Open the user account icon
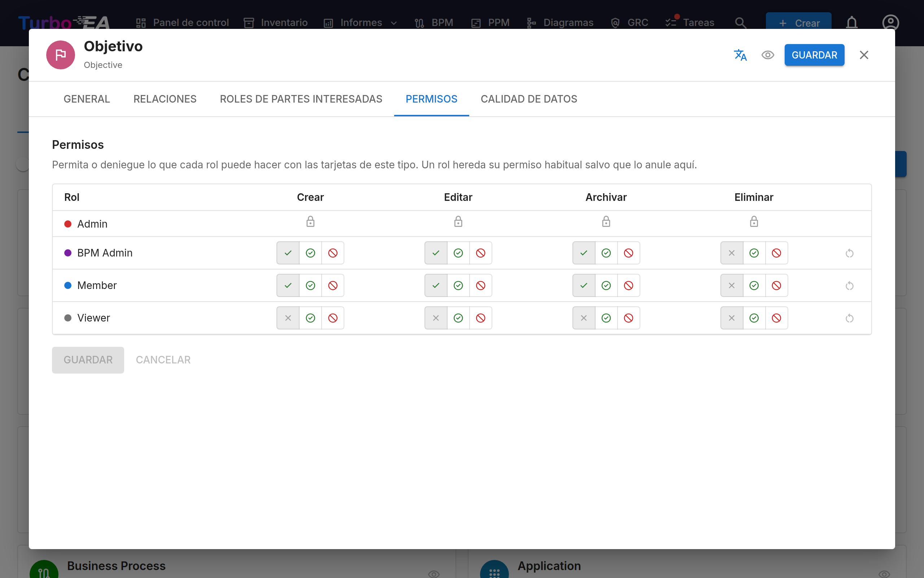 890,23
